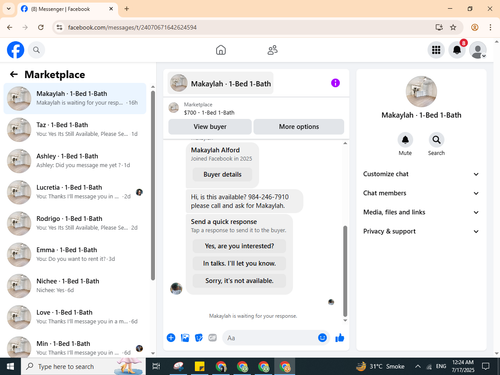Expand Chat members section
The height and width of the screenshot is (375, 500).
[421, 193]
